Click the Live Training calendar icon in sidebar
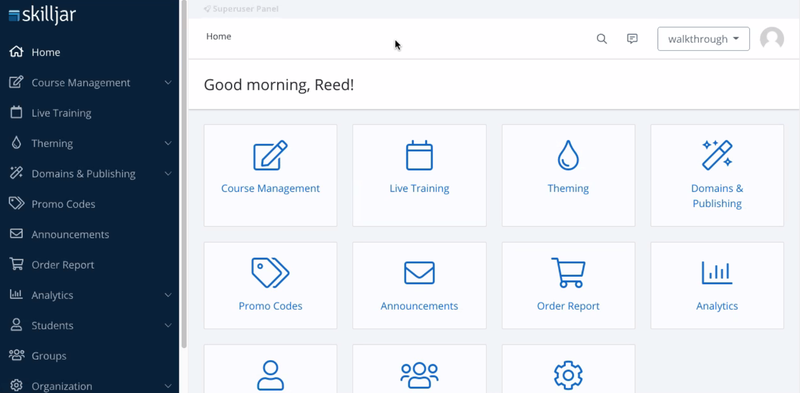The height and width of the screenshot is (393, 800). coord(16,113)
